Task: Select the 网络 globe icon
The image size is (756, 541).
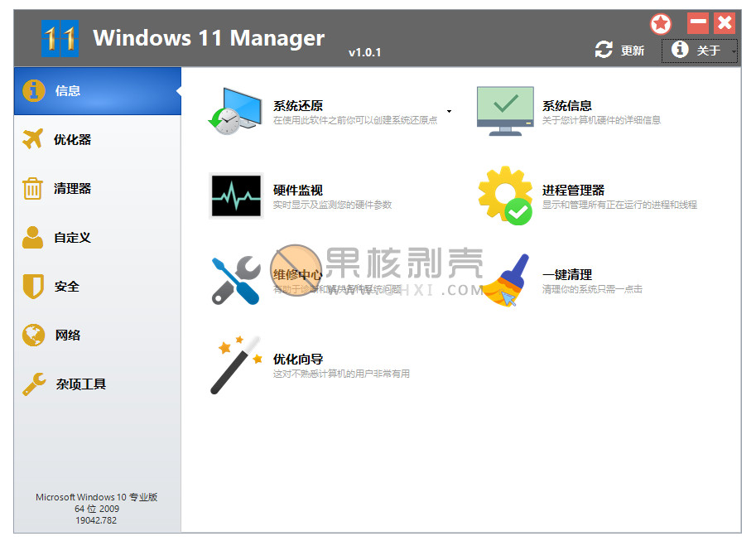Action: coord(33,335)
